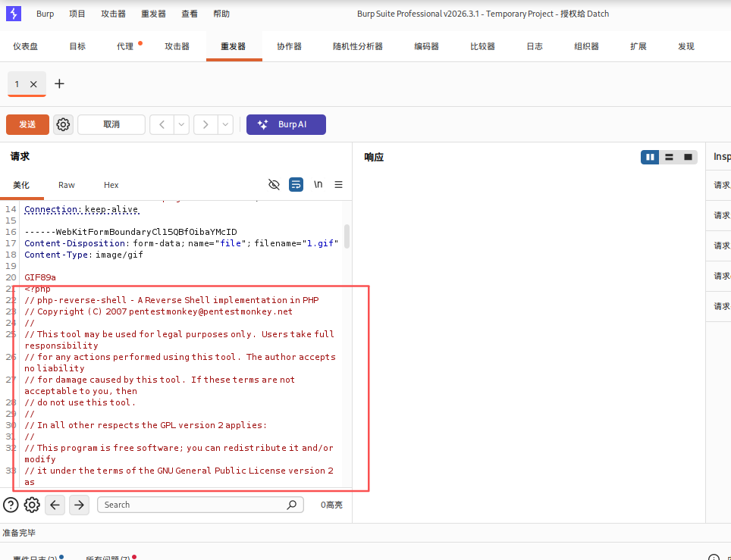Select repeater request tab 1

click(17, 84)
